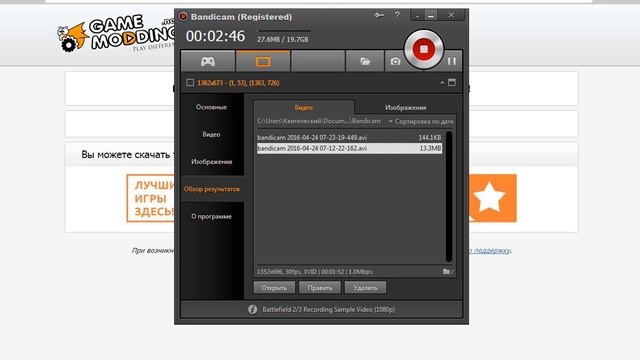
Task: Click the Удалить button
Action: pos(365,287)
